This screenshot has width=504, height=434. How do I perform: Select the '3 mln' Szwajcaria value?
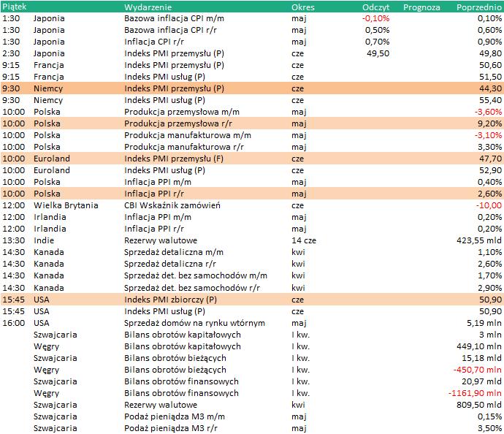click(x=490, y=335)
